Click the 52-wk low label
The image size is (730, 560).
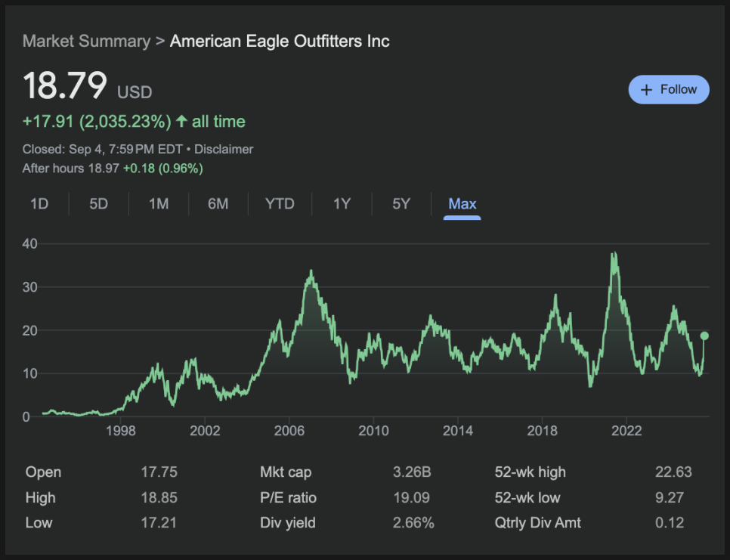[x=527, y=497]
